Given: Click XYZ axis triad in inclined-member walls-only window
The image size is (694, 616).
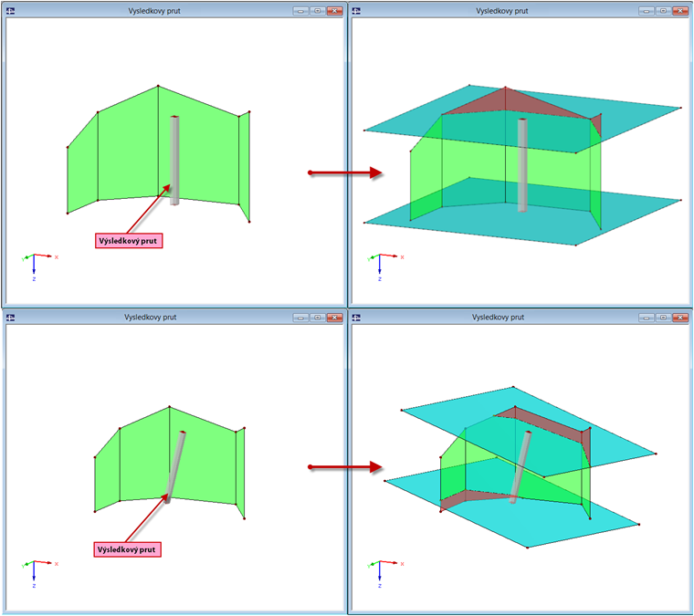Looking at the screenshot, I should 38,573.
